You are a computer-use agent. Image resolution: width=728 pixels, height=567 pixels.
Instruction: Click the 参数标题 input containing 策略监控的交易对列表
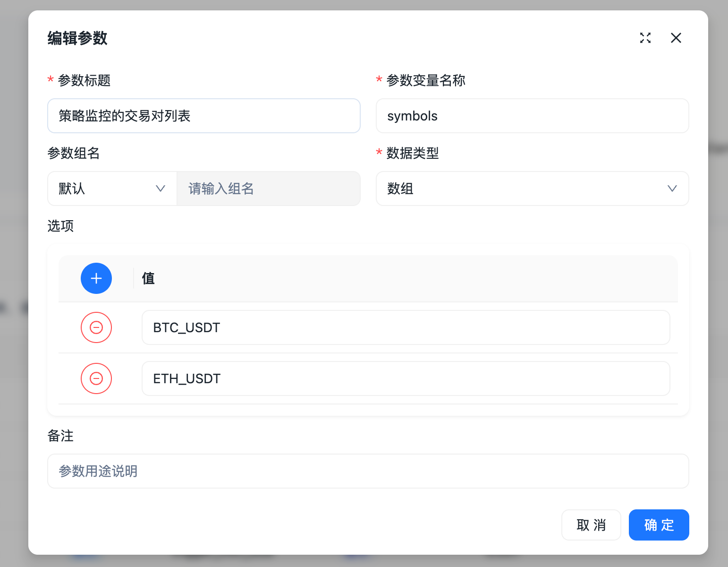click(x=204, y=116)
